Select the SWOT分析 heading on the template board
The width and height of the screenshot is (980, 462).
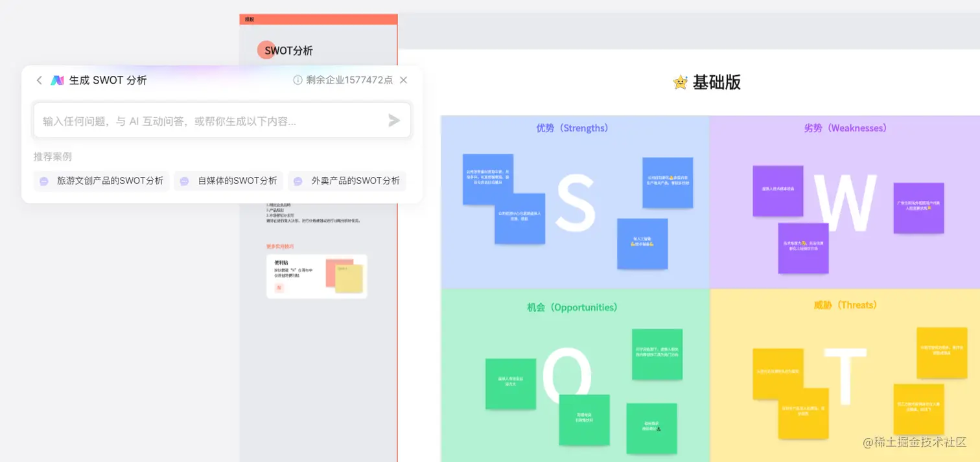click(x=288, y=51)
